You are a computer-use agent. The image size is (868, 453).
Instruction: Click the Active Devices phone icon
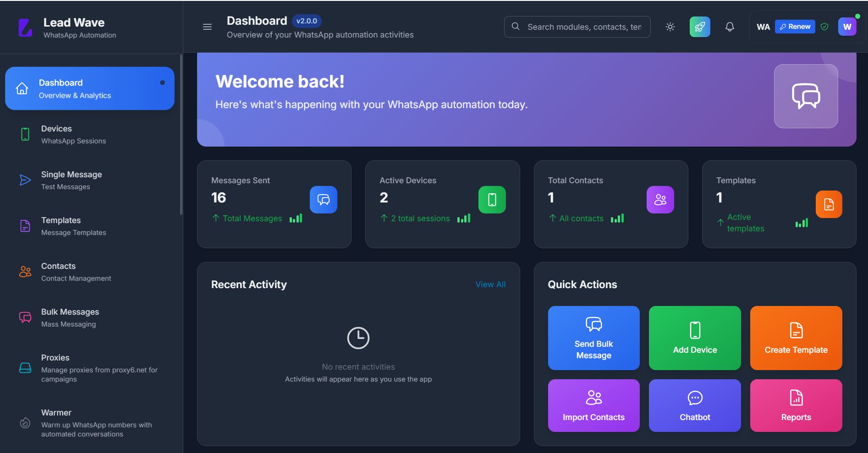(492, 200)
